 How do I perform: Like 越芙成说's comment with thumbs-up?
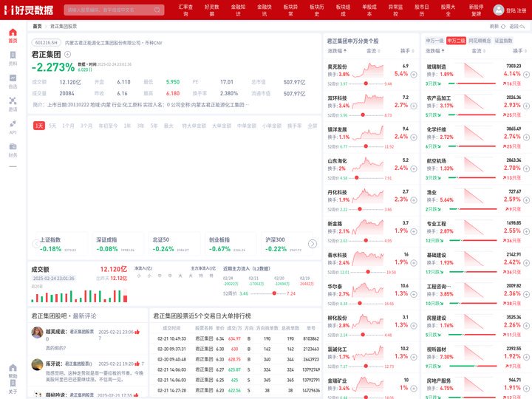(137, 332)
